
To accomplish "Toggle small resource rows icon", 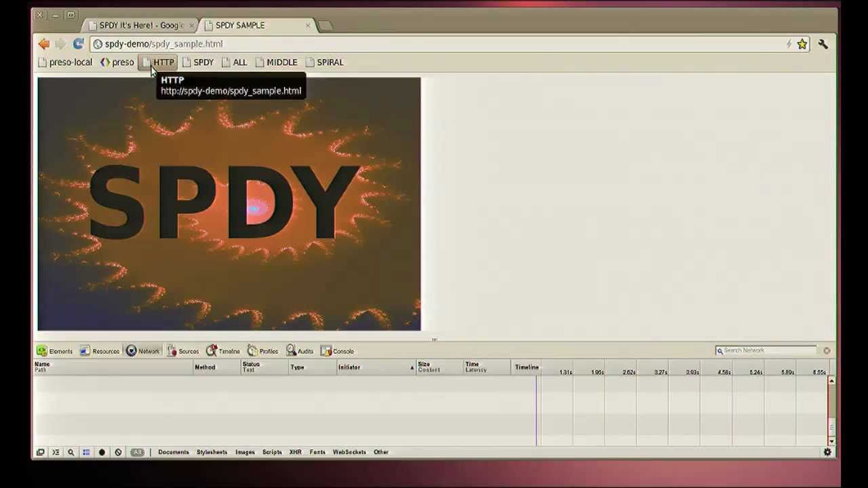I will [86, 452].
